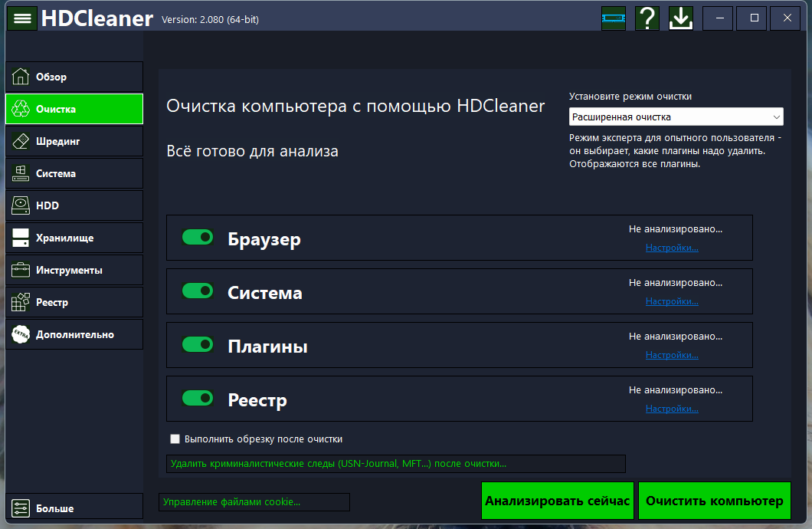Click Анализировать сейчас button

click(557, 501)
